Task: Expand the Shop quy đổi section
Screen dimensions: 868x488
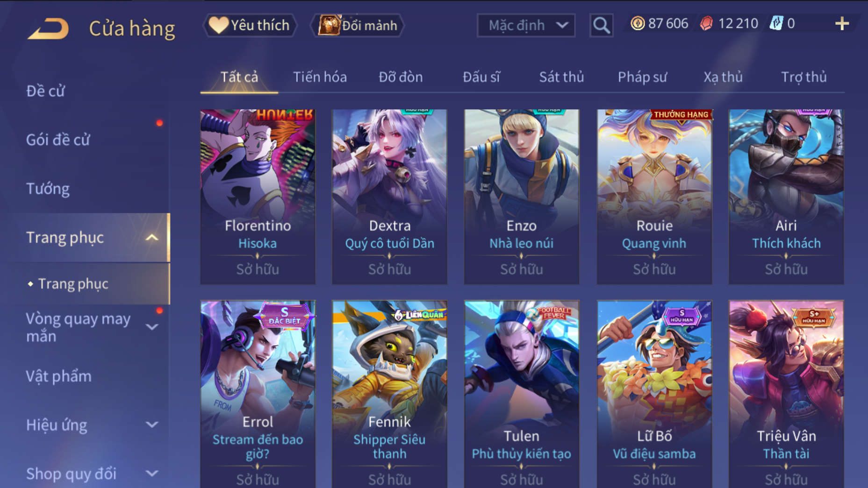Action: pos(151,473)
